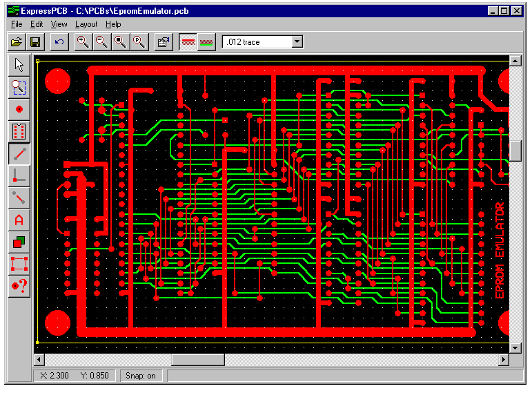Open the View menu
Viewport: 532px width, 393px height.
(59, 24)
